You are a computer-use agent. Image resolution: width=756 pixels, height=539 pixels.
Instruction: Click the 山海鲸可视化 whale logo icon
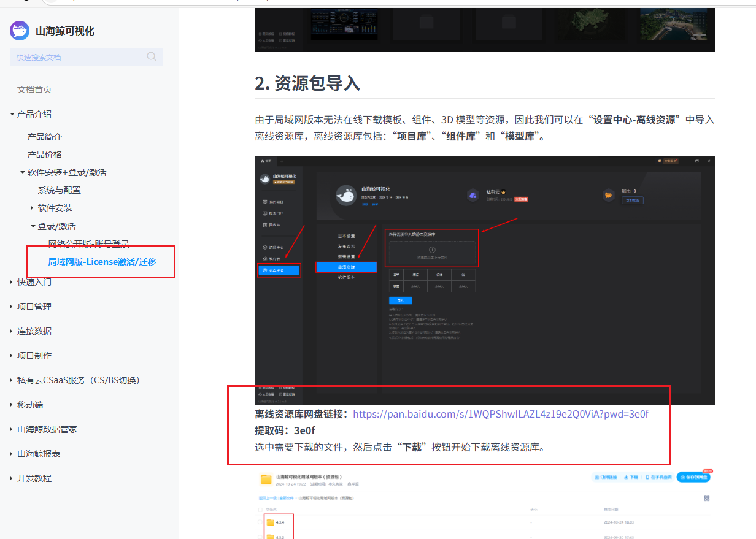pos(20,30)
